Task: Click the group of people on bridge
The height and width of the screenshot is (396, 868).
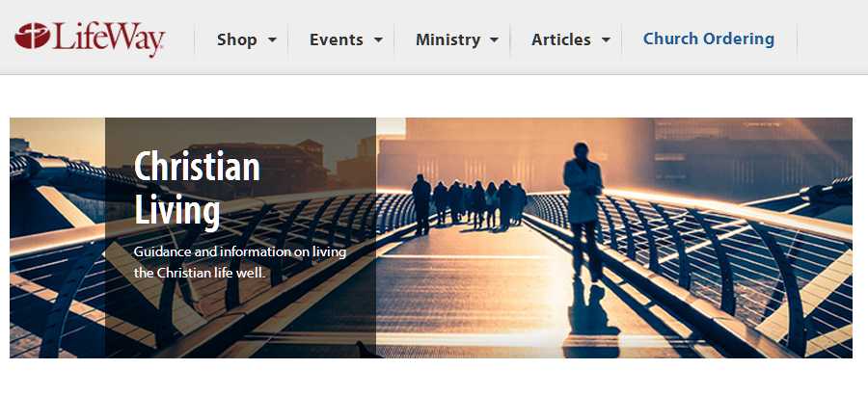Action: [x=469, y=202]
